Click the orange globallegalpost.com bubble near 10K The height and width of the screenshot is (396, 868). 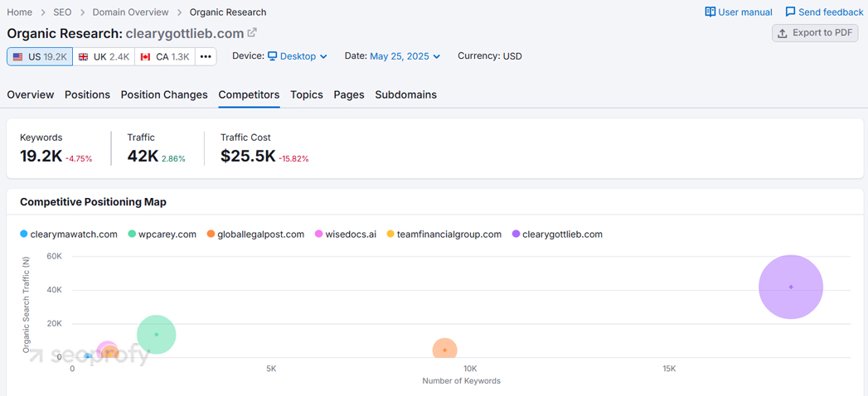coord(444,350)
